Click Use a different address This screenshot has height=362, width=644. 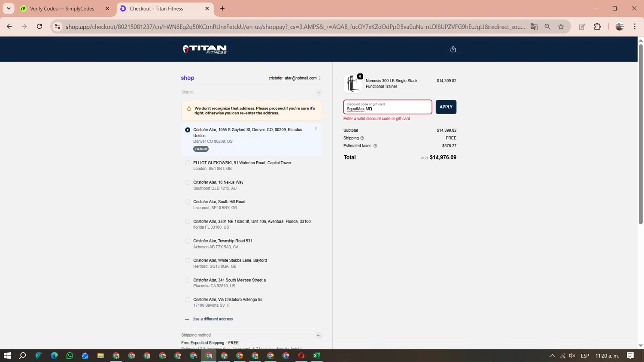(209, 319)
